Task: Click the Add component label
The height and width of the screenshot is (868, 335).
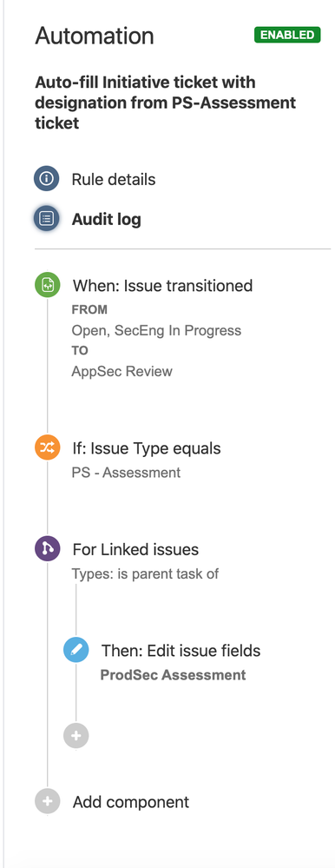Action: (131, 802)
